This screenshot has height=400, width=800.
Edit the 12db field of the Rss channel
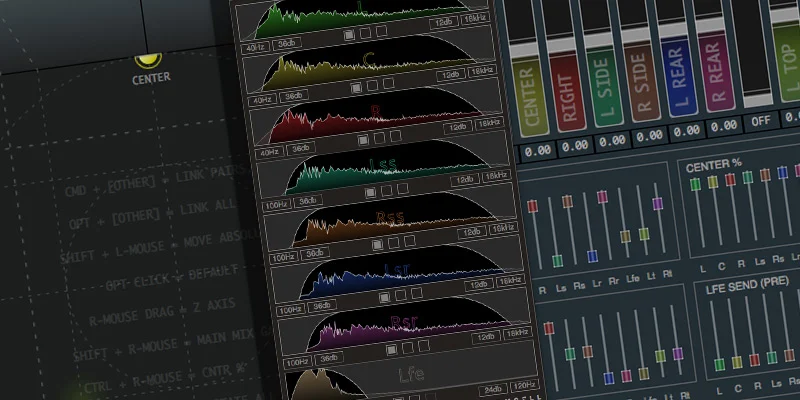tap(472, 232)
